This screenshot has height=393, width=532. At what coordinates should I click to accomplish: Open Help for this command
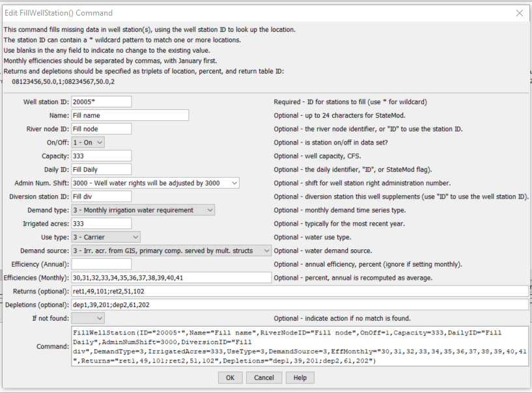300,378
